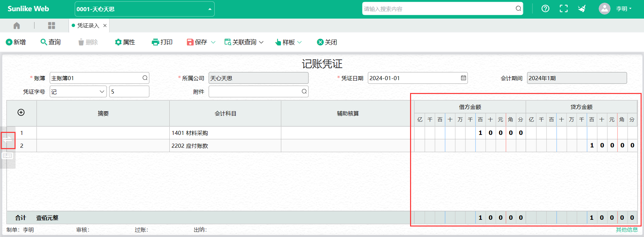
Task: Click the 打印 print button
Action: (162, 42)
